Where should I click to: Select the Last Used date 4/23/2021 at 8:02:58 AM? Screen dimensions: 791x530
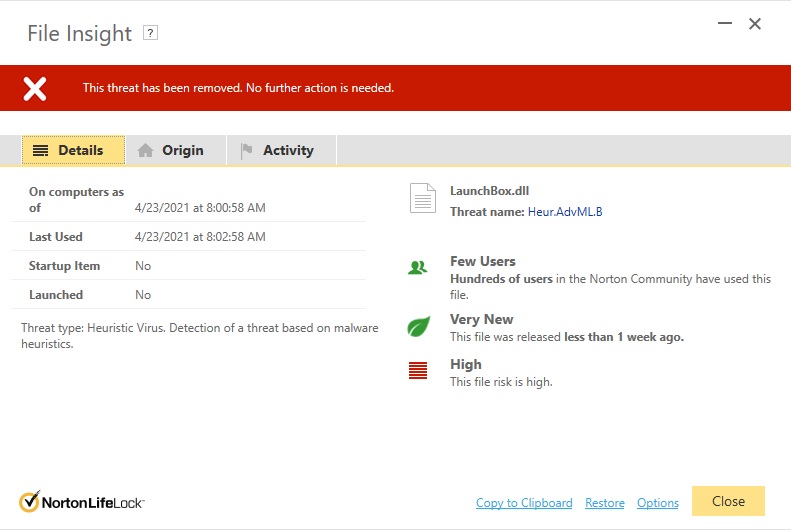200,237
